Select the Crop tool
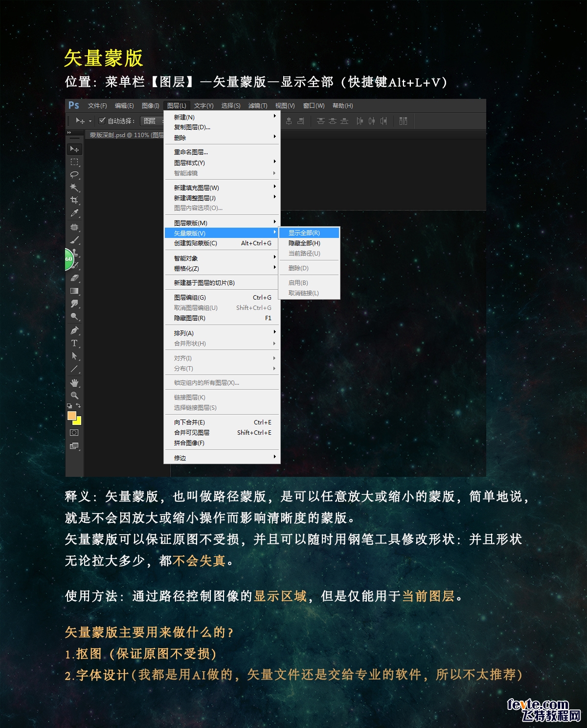The height and width of the screenshot is (728, 587). (x=74, y=200)
